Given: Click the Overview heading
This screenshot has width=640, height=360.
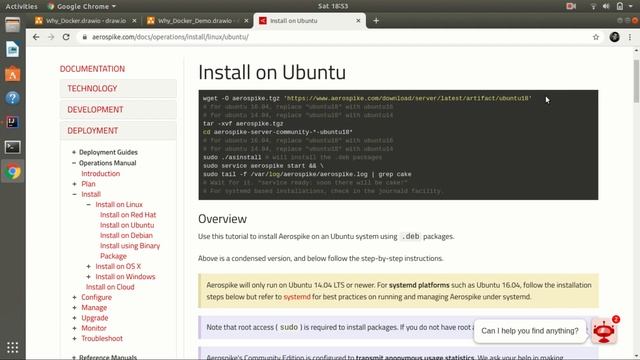Looking at the screenshot, I should pos(222,219).
